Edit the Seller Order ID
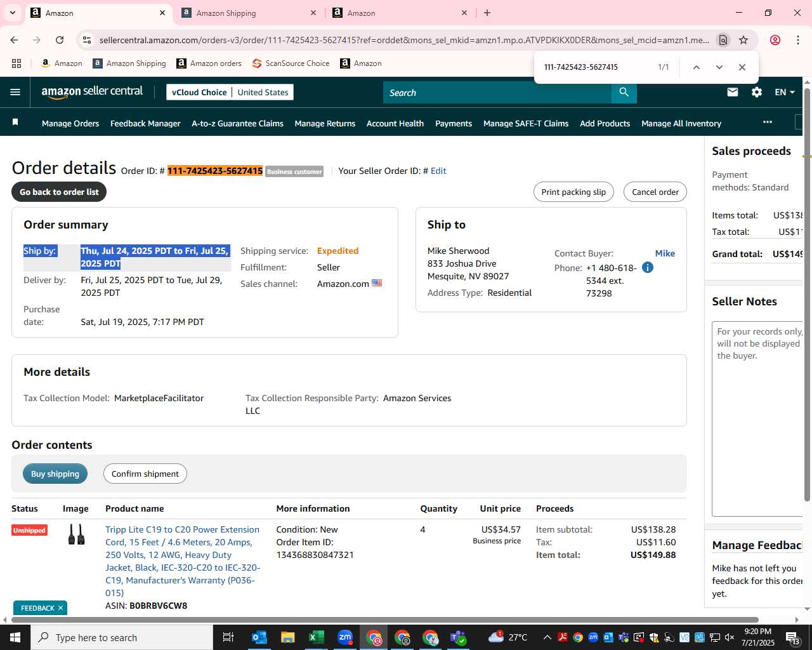This screenshot has height=650, width=812. (438, 171)
